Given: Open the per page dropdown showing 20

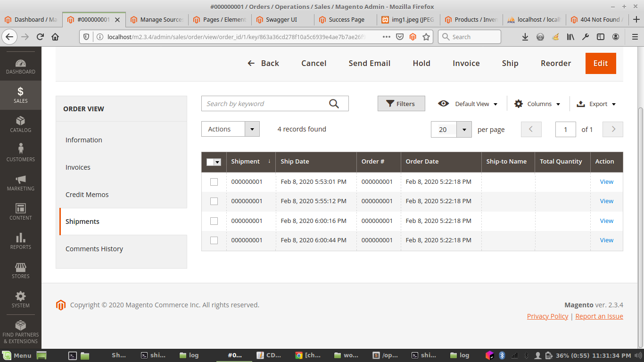Looking at the screenshot, I should coord(451,129).
